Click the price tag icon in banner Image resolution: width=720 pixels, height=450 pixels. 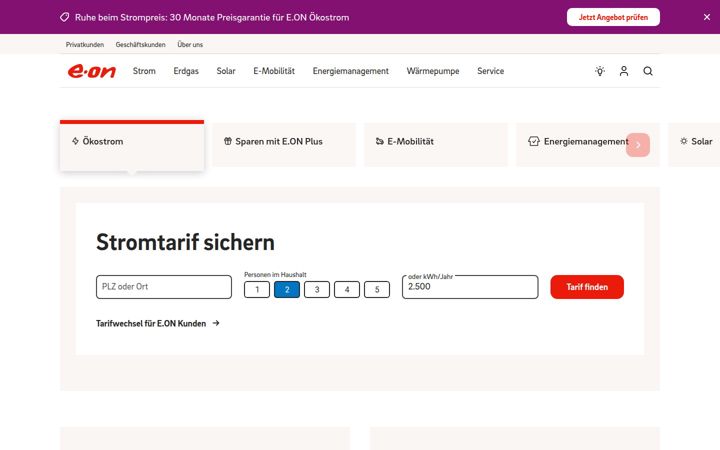pyautogui.click(x=65, y=17)
